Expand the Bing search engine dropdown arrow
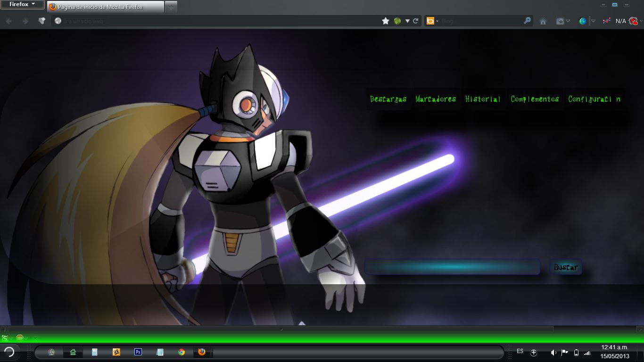Viewport: 644px width, 362px height. point(437,21)
